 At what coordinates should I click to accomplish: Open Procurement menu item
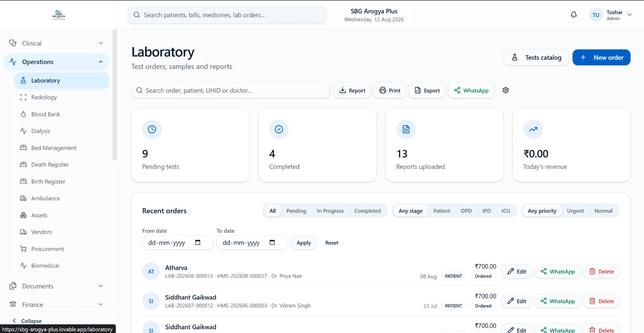[62, 249]
